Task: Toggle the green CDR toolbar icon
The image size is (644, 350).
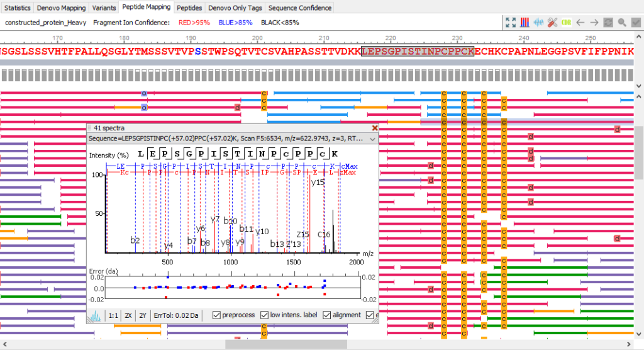Action: pyautogui.click(x=567, y=23)
